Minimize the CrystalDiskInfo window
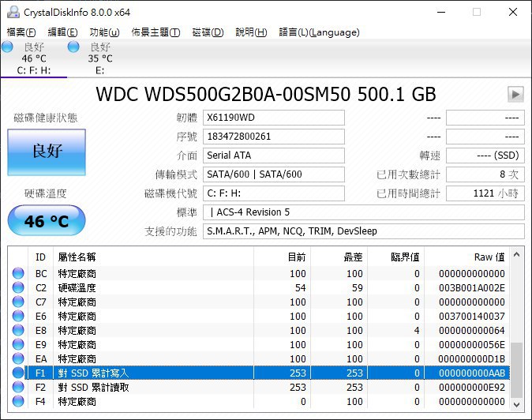The height and width of the screenshot is (420, 532). [x=441, y=12]
